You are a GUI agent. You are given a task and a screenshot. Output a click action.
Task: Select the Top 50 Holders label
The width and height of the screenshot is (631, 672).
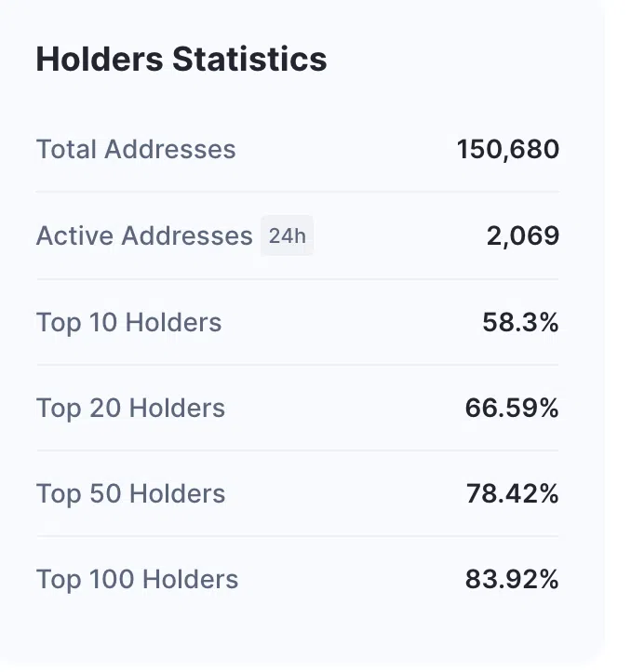tap(130, 493)
